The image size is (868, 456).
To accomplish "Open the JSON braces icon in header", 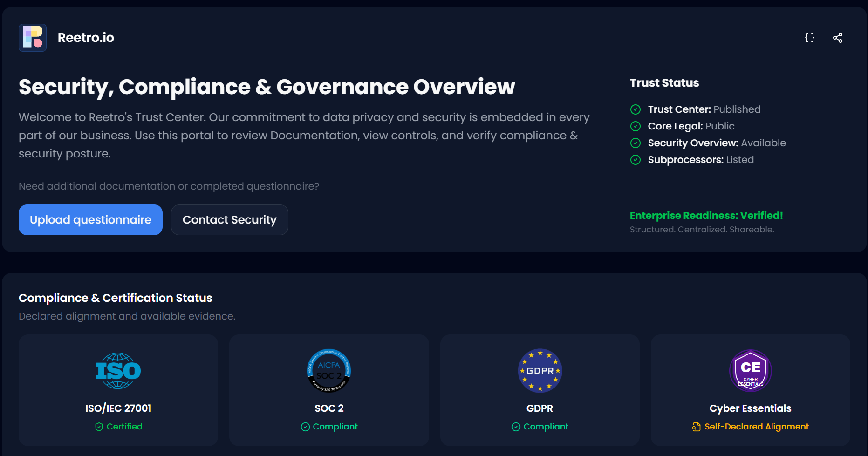I will pos(810,38).
